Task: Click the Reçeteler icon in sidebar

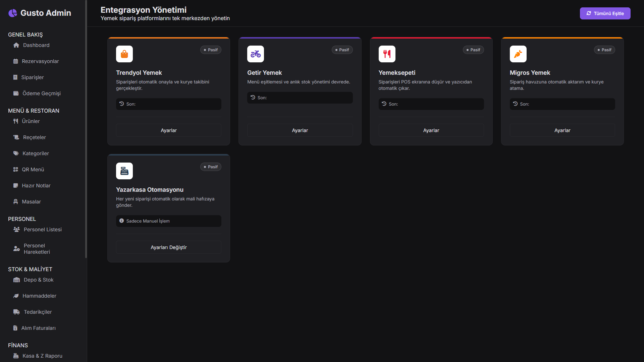Action: [x=16, y=137]
